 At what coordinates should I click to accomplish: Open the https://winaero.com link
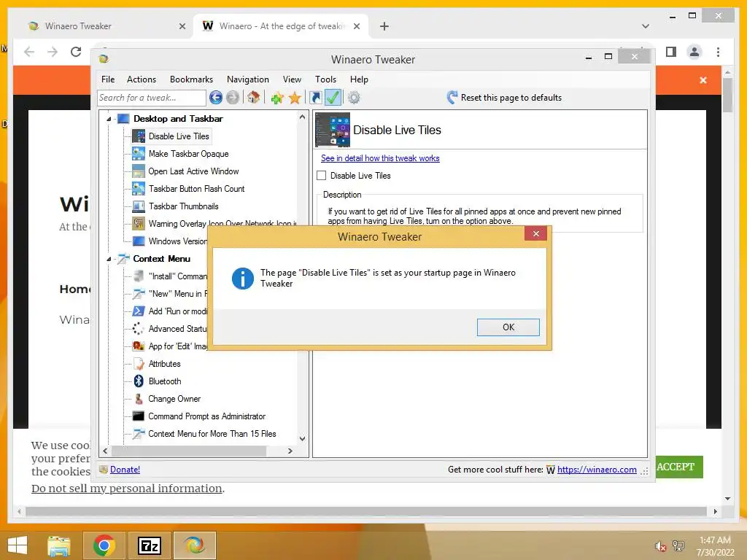597,470
